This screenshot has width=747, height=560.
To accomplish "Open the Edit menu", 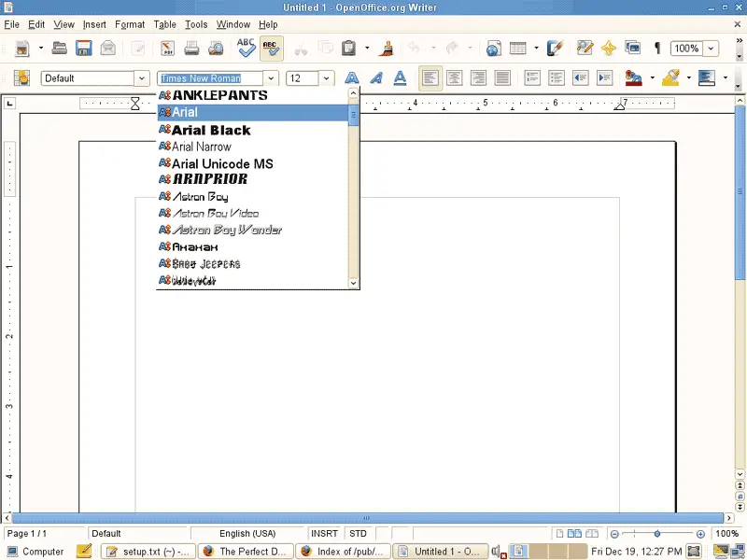I will click(x=36, y=24).
